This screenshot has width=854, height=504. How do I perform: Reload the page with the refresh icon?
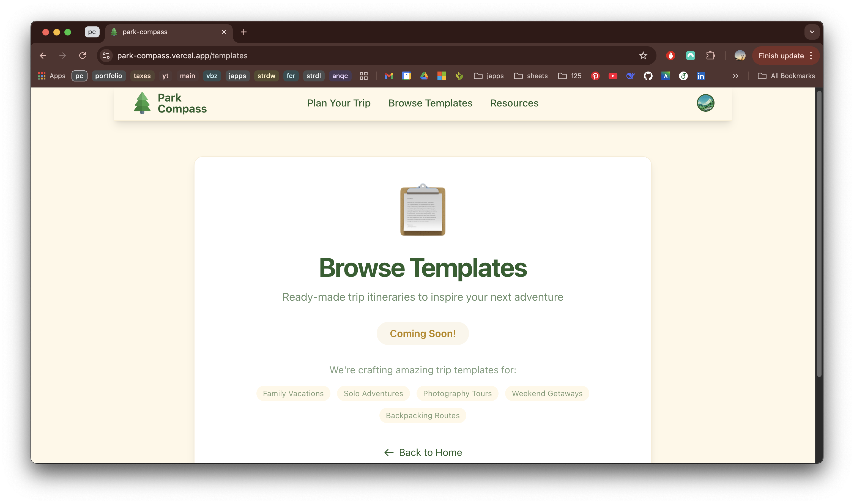coord(83,56)
